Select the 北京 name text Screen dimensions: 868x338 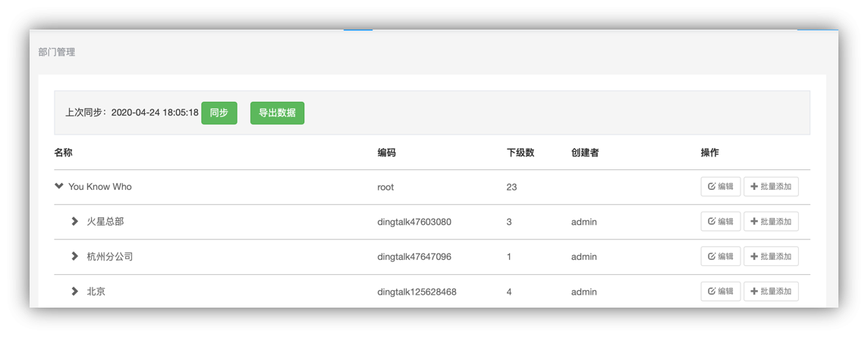coord(96,292)
